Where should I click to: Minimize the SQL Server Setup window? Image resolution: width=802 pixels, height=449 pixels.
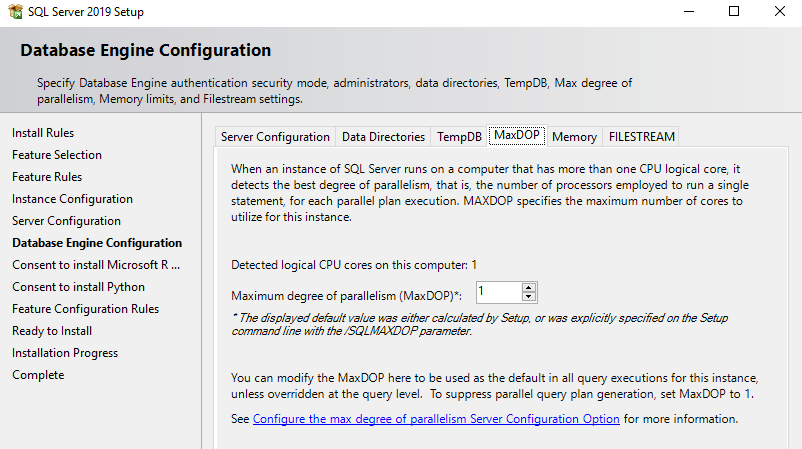tap(688, 12)
